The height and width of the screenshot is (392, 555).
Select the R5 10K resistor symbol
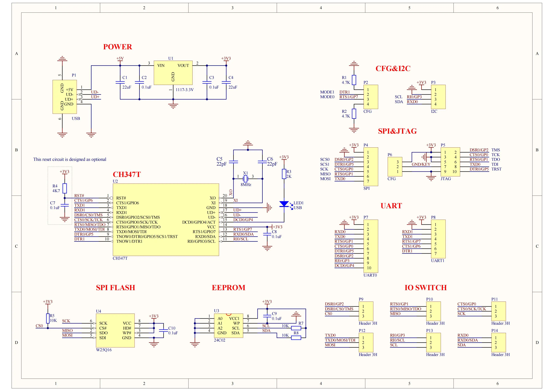tap(48, 318)
